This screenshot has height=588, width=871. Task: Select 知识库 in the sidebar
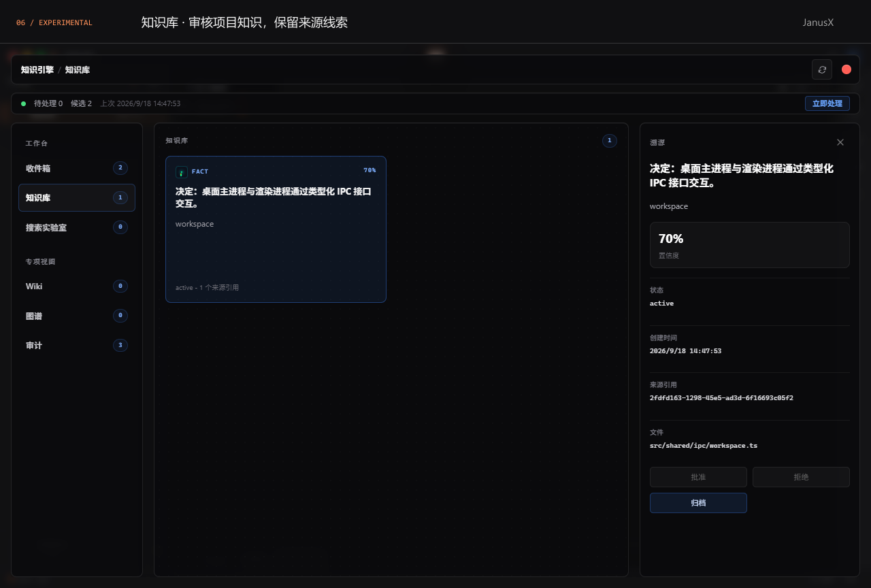coord(77,197)
